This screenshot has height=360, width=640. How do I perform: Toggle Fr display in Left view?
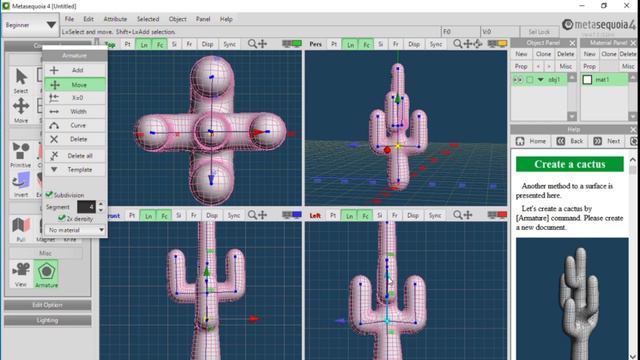tap(395, 215)
